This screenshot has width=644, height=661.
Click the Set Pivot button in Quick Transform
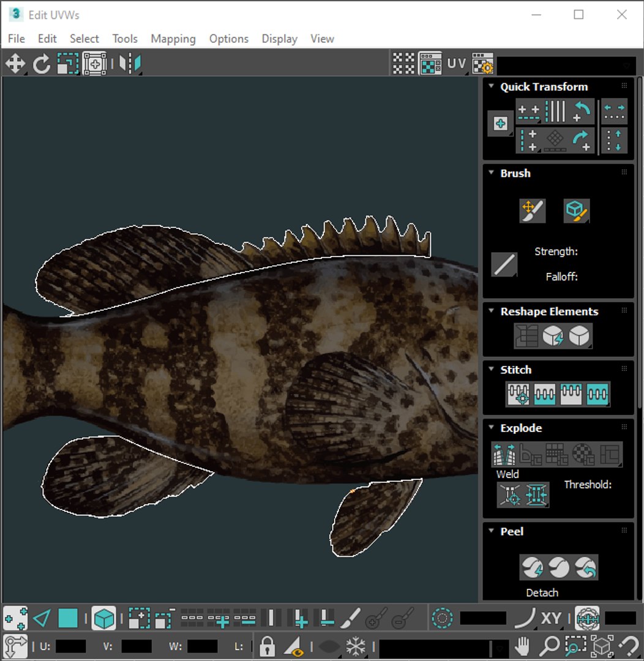(x=500, y=124)
